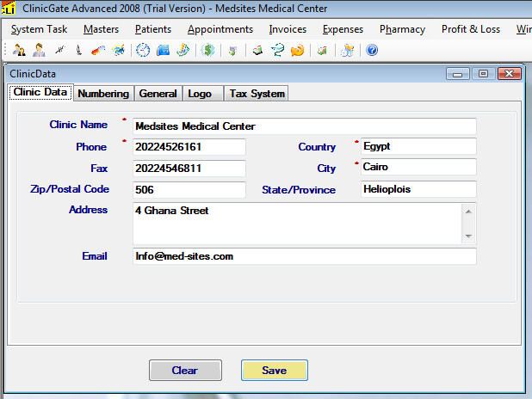Click the doctor in suit toolbar icon
532x399 pixels.
(40, 50)
